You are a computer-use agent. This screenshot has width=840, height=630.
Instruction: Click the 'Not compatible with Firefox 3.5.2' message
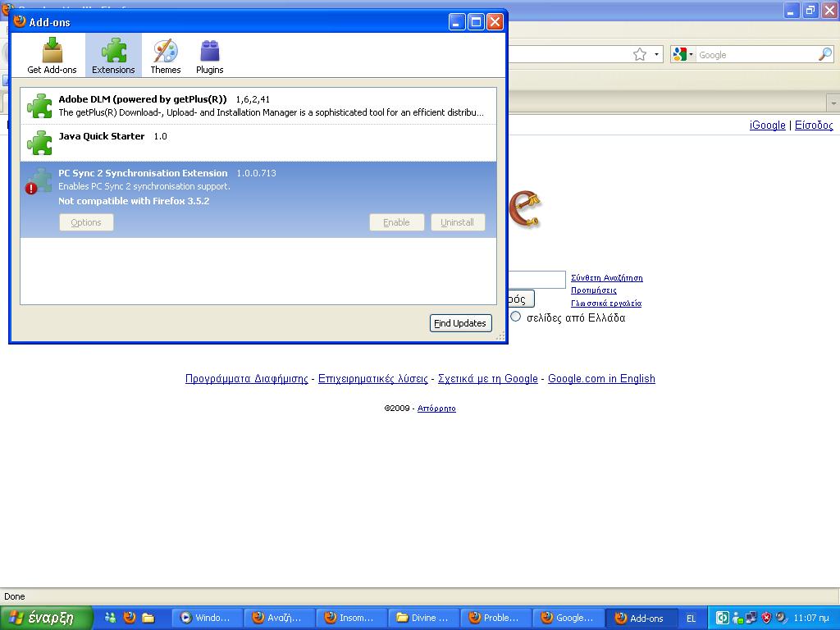(x=134, y=201)
